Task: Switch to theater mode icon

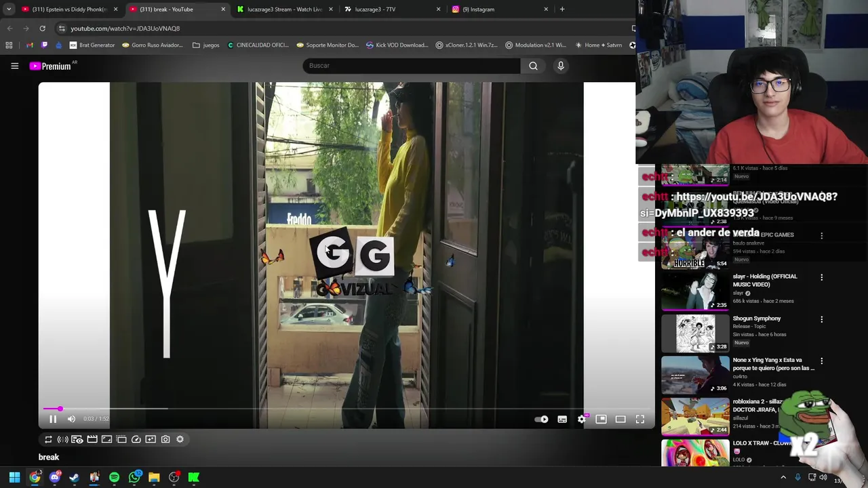Action: (x=620, y=420)
